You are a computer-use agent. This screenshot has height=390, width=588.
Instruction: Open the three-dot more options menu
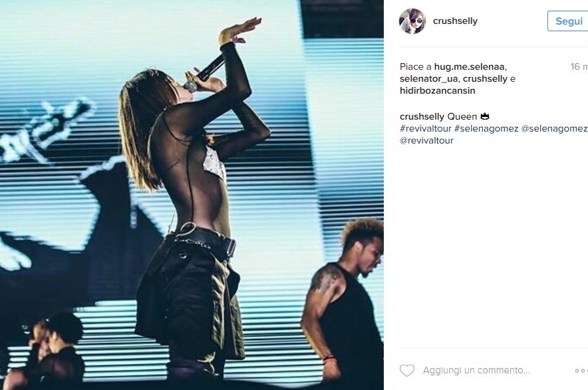click(581, 371)
